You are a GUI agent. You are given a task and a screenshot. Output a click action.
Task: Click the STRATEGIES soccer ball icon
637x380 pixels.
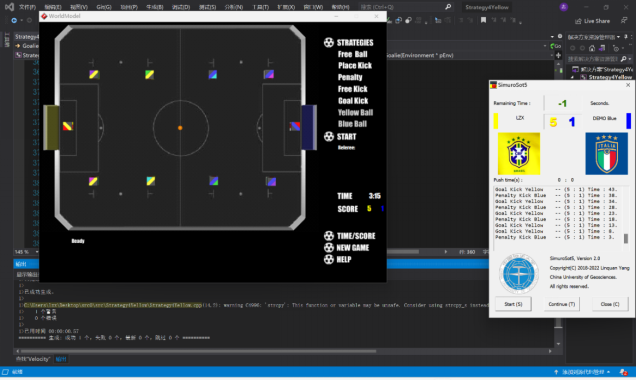tap(329, 42)
